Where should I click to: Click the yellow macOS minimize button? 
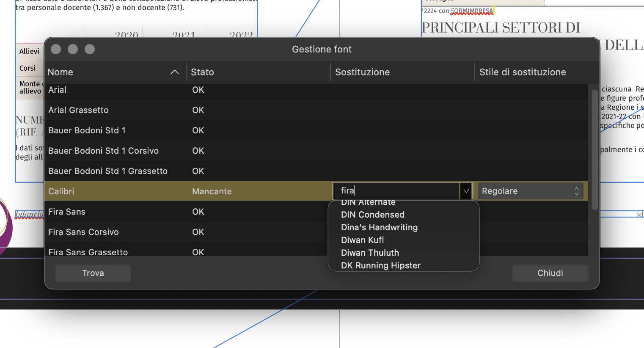pos(72,49)
